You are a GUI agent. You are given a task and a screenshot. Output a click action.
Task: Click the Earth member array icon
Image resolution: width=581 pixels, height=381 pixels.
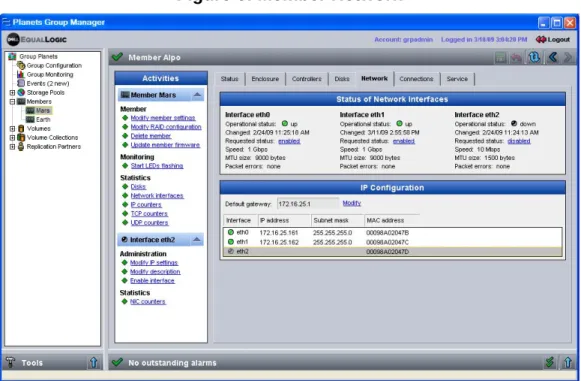click(x=30, y=119)
